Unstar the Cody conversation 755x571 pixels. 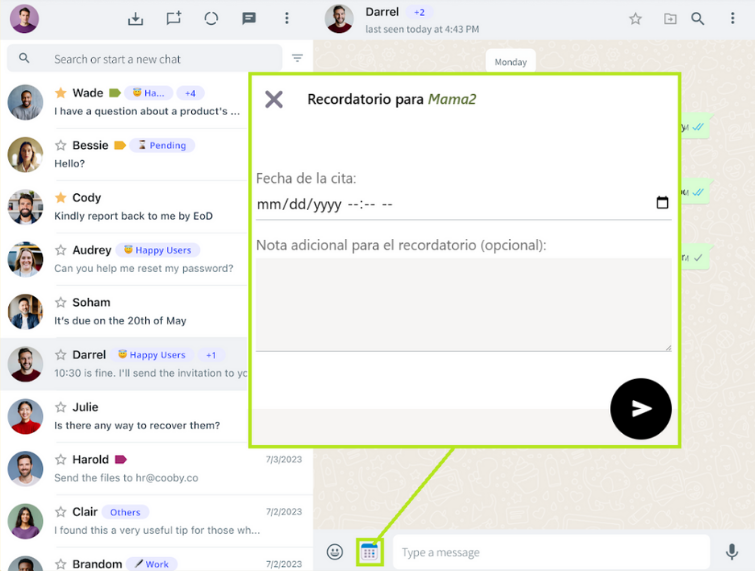click(x=61, y=198)
